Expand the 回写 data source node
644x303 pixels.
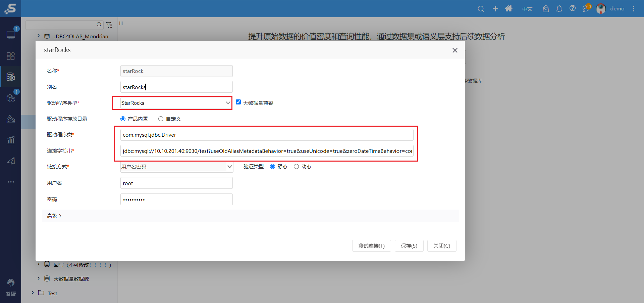tap(38, 264)
